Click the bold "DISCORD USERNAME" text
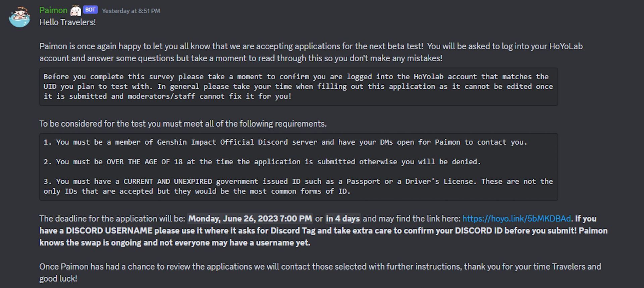The width and height of the screenshot is (644, 288). pyautogui.click(x=109, y=231)
